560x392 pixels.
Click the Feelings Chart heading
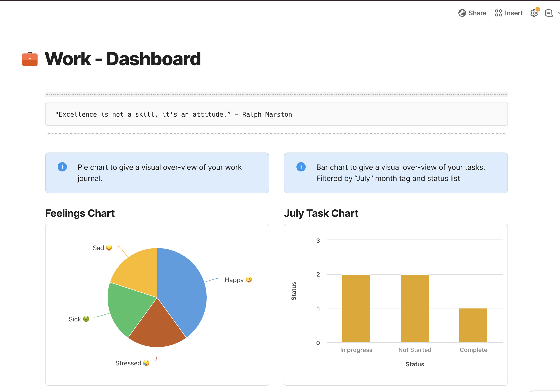80,213
